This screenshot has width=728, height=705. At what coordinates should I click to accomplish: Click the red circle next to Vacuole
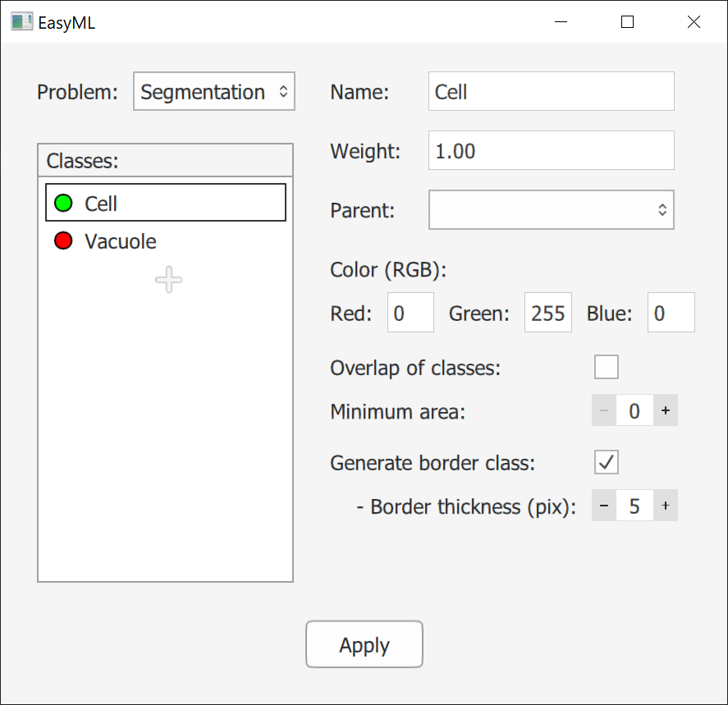coord(63,241)
